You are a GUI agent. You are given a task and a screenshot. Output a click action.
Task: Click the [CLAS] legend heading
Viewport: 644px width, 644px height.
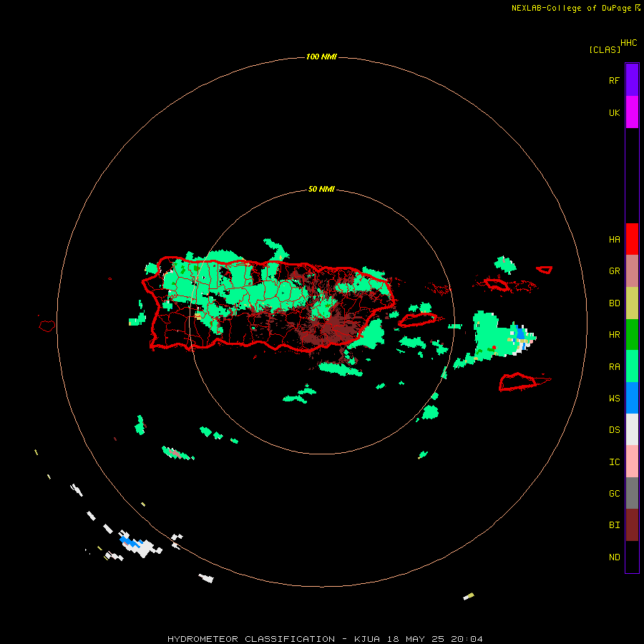click(x=605, y=49)
